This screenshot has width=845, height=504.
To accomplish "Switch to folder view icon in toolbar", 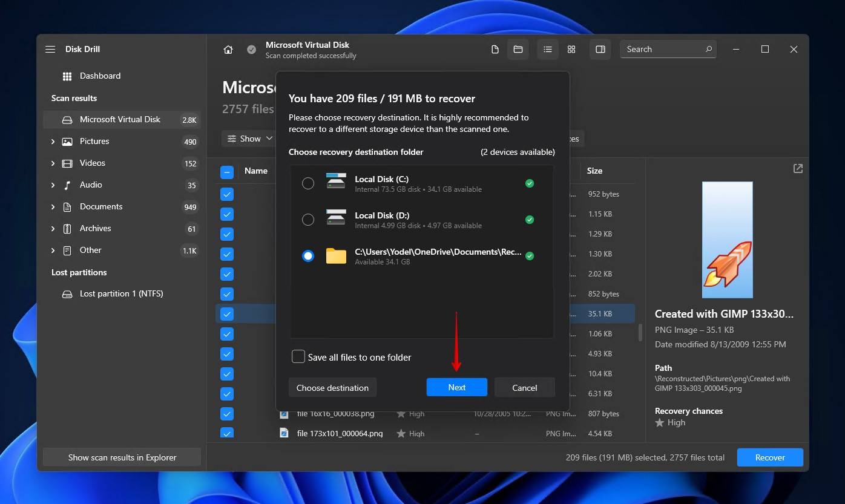I will tap(518, 49).
